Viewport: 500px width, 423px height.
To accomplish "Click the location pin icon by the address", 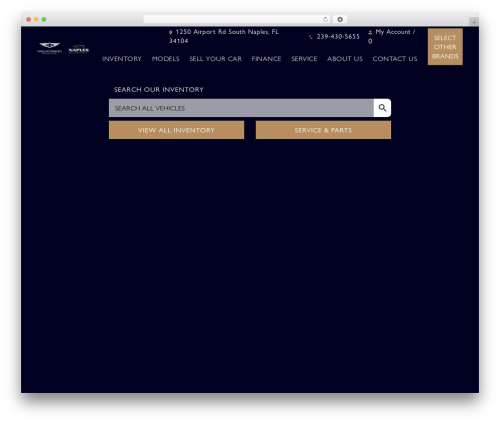I will [171, 32].
